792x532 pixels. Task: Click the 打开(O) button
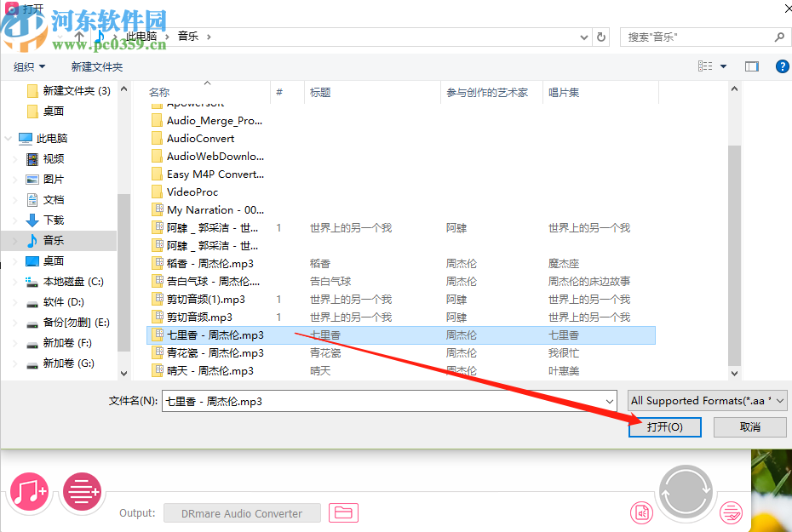click(664, 427)
